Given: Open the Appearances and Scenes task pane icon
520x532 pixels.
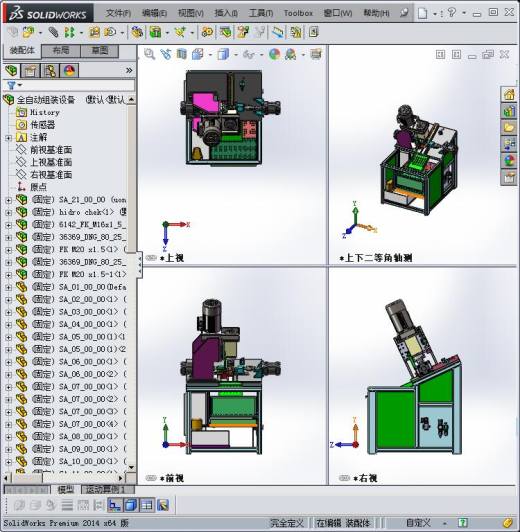Looking at the screenshot, I should click(x=509, y=161).
